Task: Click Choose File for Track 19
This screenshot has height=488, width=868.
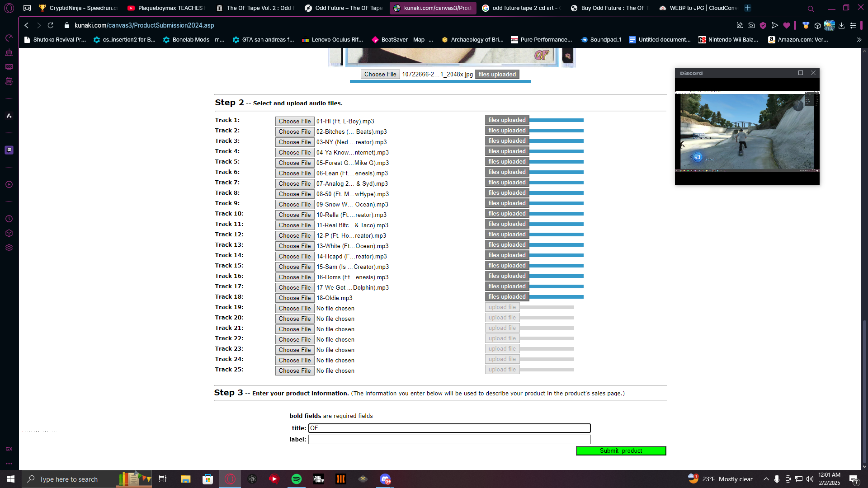Action: 295,308
